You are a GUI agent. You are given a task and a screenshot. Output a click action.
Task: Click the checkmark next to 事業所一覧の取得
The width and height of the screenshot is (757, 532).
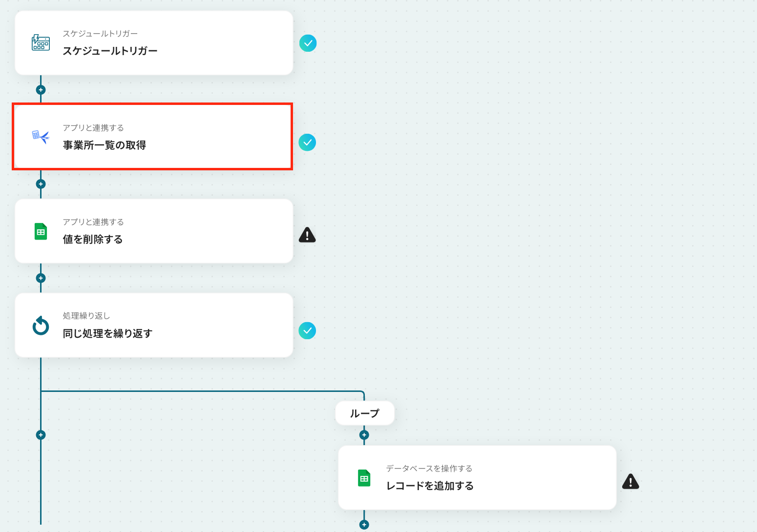(x=307, y=143)
